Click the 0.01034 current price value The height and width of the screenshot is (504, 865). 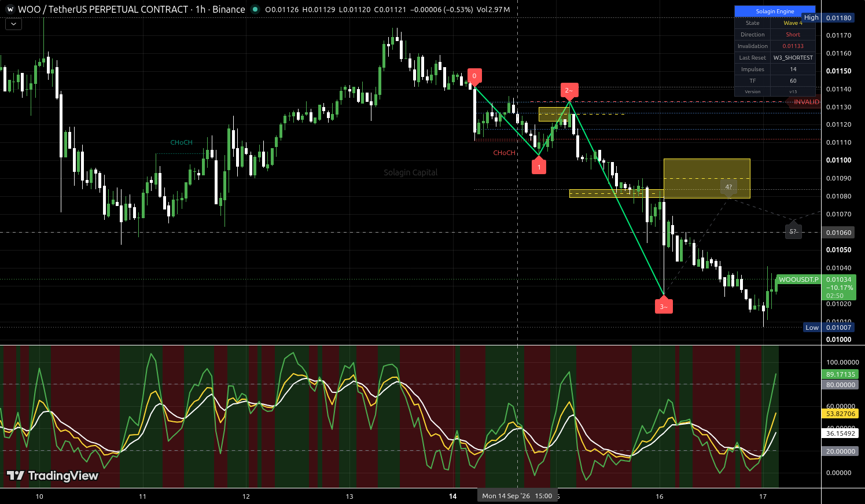[x=838, y=279]
